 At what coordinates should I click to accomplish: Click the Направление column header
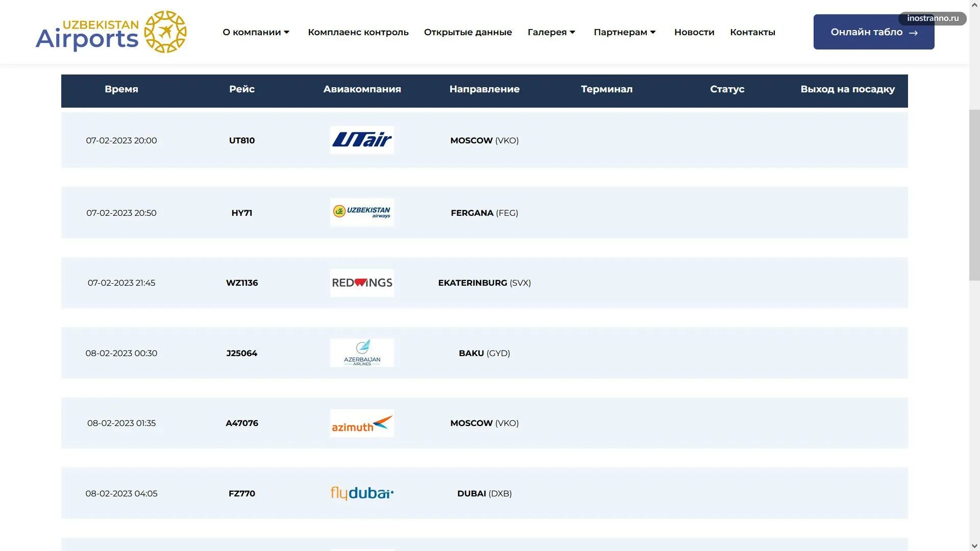pyautogui.click(x=484, y=89)
